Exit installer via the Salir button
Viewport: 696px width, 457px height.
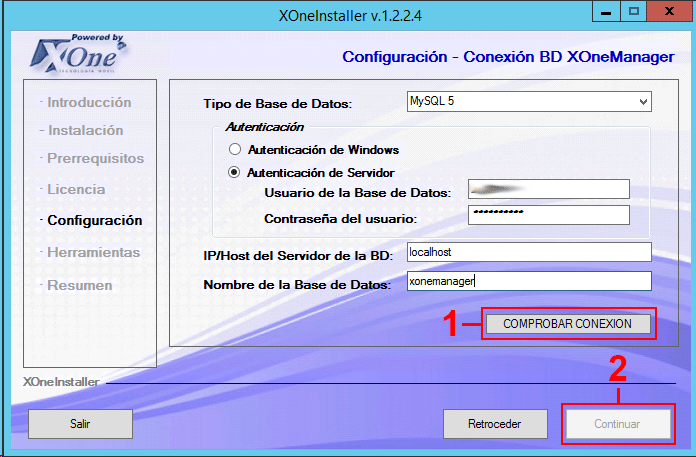[x=80, y=424]
